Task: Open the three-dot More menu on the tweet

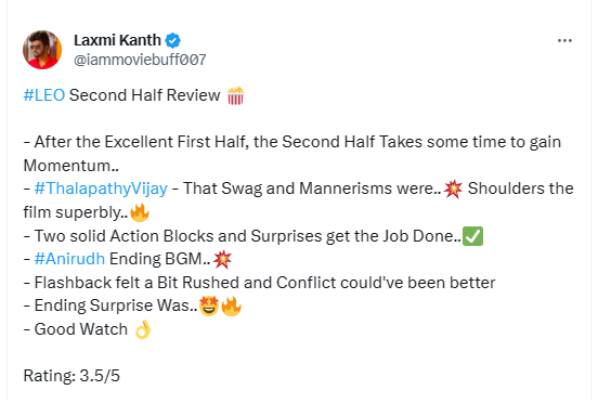Action: pyautogui.click(x=564, y=41)
